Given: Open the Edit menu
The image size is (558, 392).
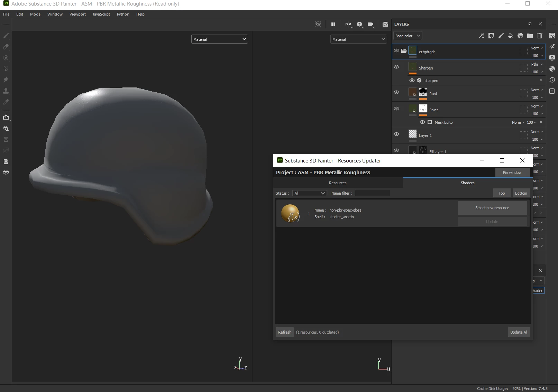Looking at the screenshot, I should click(x=20, y=14).
